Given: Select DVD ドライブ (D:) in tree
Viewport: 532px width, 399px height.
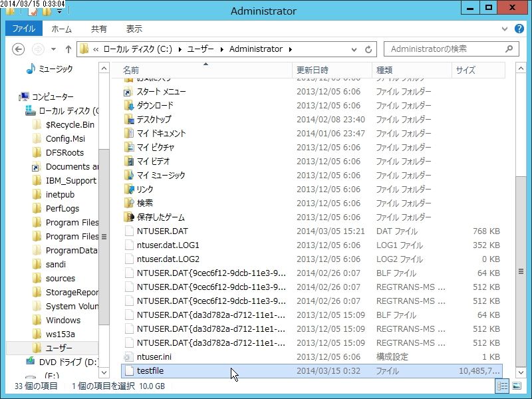Looking at the screenshot, I should pyautogui.click(x=68, y=362).
